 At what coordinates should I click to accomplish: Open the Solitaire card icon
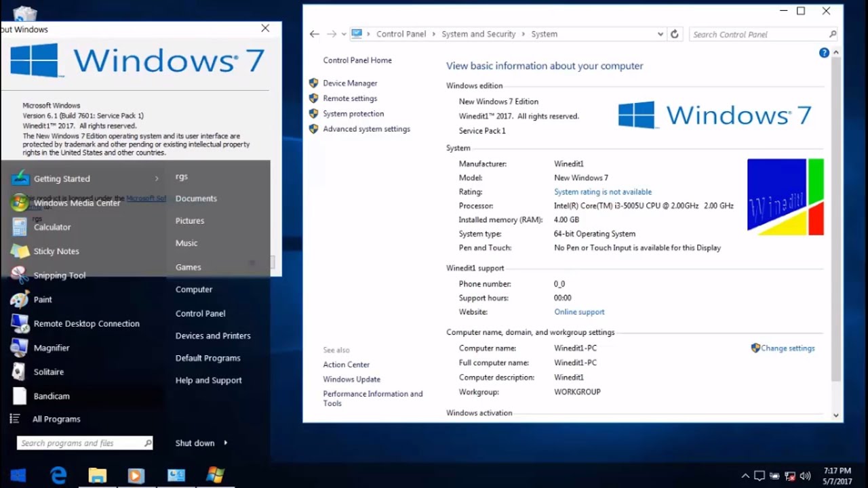20,371
